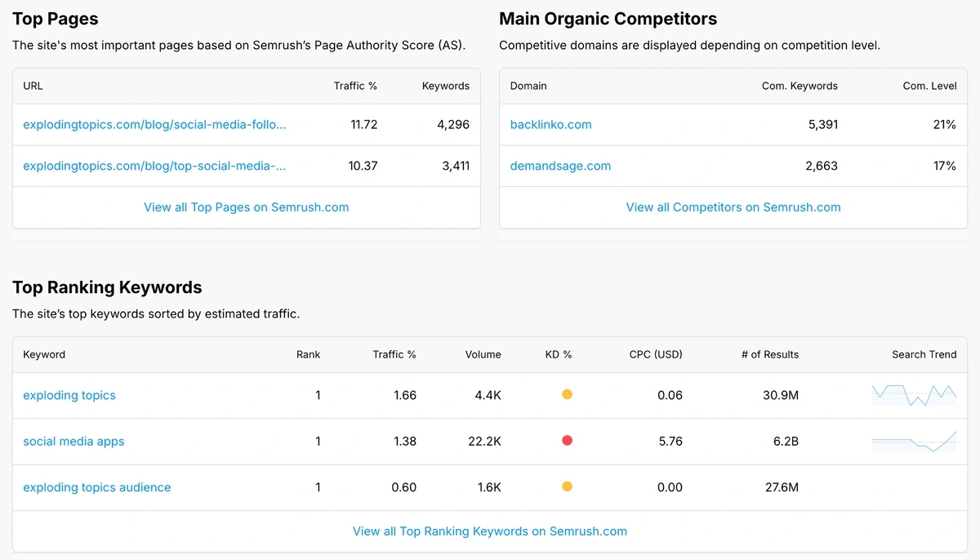
Task: Select the 30.9M results value
Action: 779,395
